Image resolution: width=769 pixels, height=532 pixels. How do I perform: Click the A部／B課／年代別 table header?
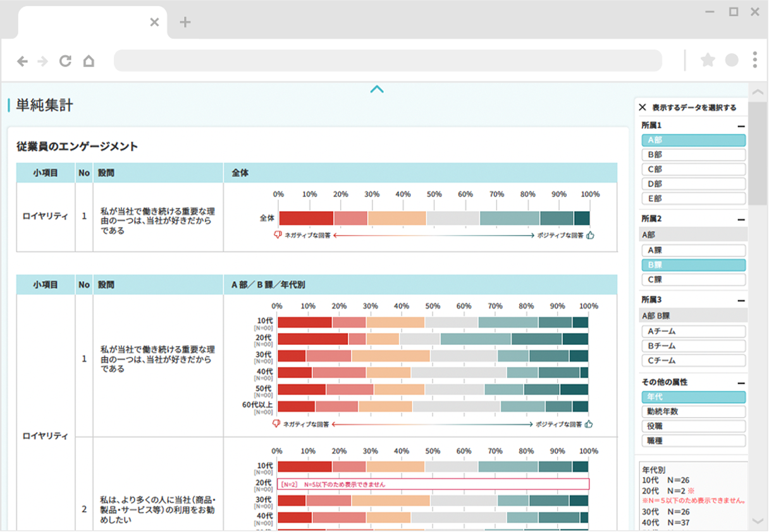[268, 285]
